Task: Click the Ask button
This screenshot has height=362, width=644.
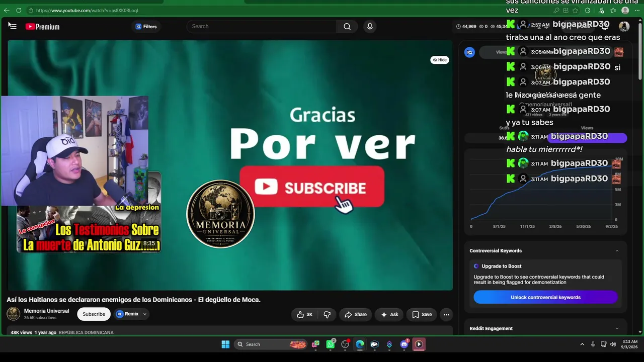Action: 389,315
